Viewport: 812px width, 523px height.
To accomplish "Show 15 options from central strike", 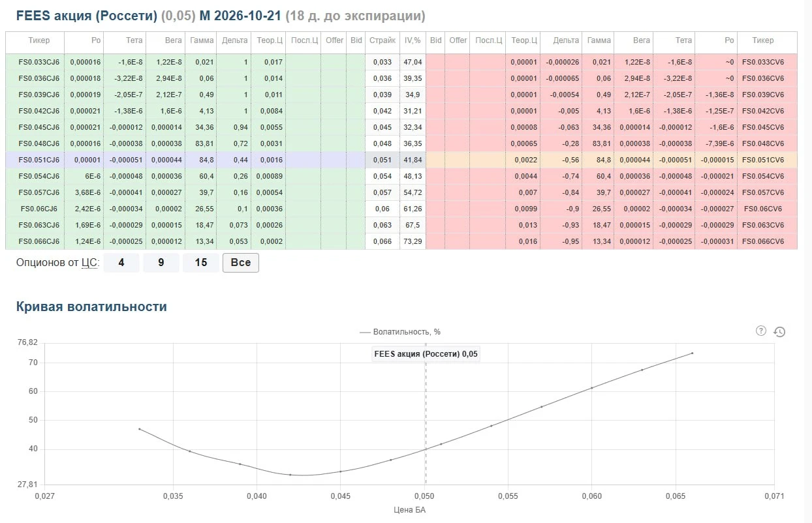I will (x=201, y=263).
